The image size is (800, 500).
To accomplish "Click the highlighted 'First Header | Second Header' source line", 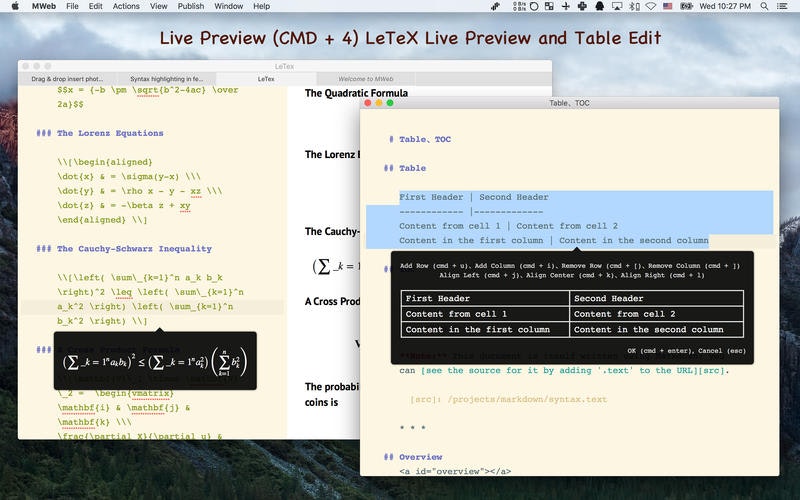I will [474, 197].
